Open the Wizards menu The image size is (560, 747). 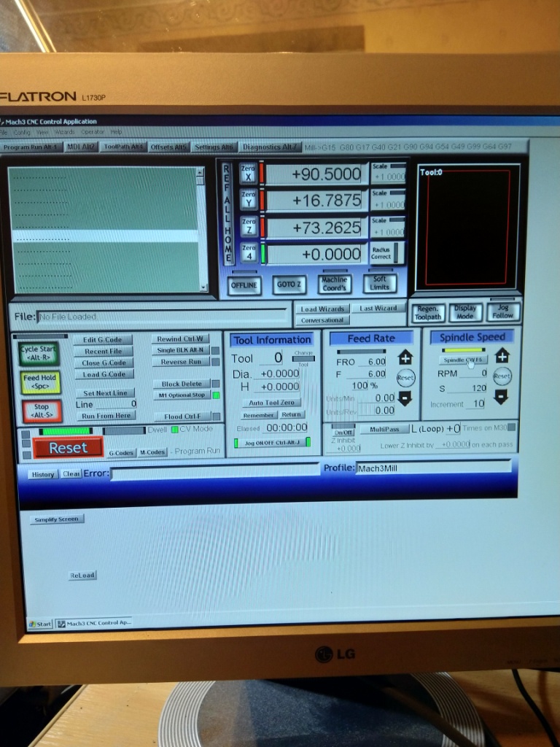[64, 132]
